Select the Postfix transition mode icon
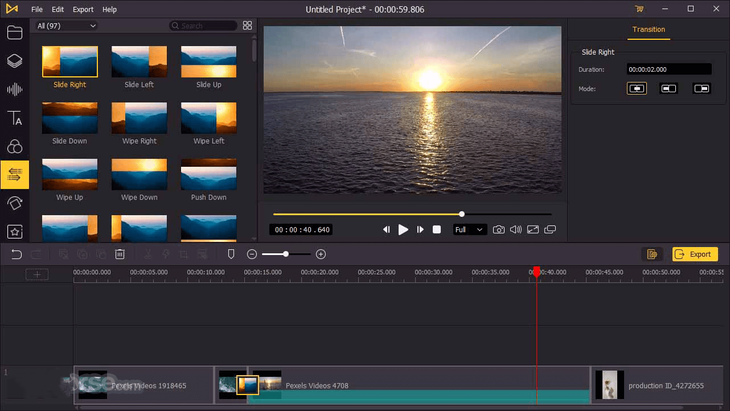 pos(701,88)
